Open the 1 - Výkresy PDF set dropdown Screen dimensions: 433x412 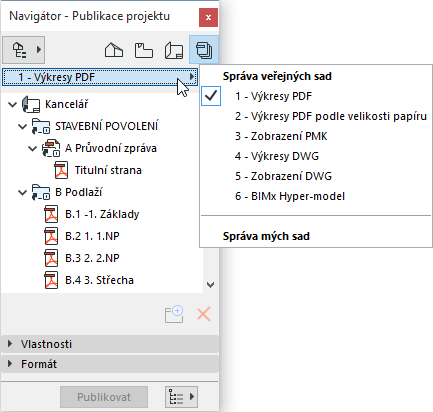[x=100, y=77]
